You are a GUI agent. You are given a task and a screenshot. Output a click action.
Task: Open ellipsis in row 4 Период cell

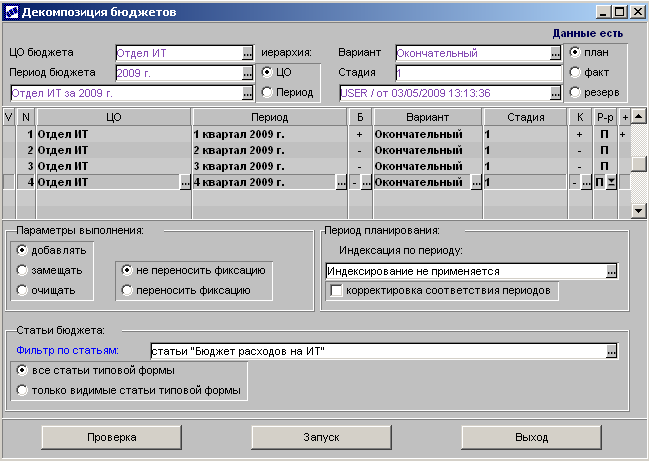(341, 182)
